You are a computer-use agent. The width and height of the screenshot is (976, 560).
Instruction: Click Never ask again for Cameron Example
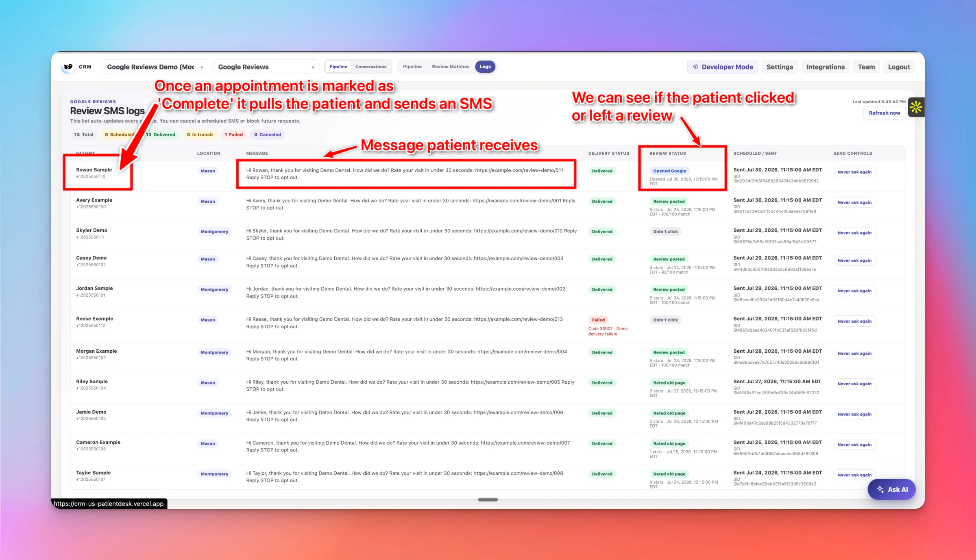tap(854, 445)
